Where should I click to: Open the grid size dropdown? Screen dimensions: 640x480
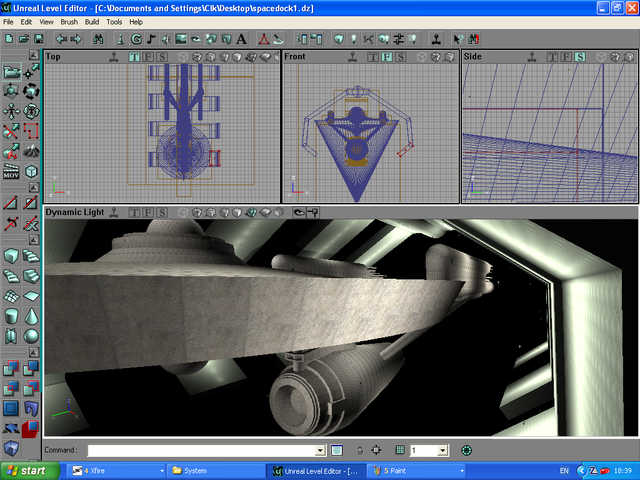443,451
